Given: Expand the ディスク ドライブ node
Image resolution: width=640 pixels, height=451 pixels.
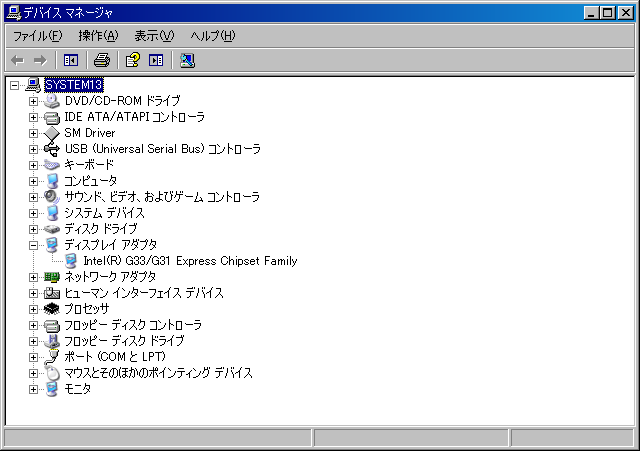Looking at the screenshot, I should 33,229.
